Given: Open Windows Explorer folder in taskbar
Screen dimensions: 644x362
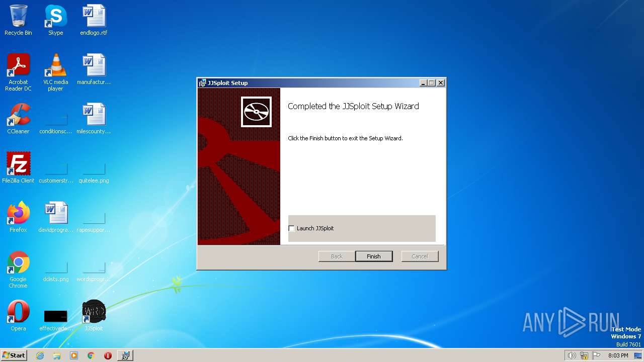Looking at the screenshot, I should (57, 355).
